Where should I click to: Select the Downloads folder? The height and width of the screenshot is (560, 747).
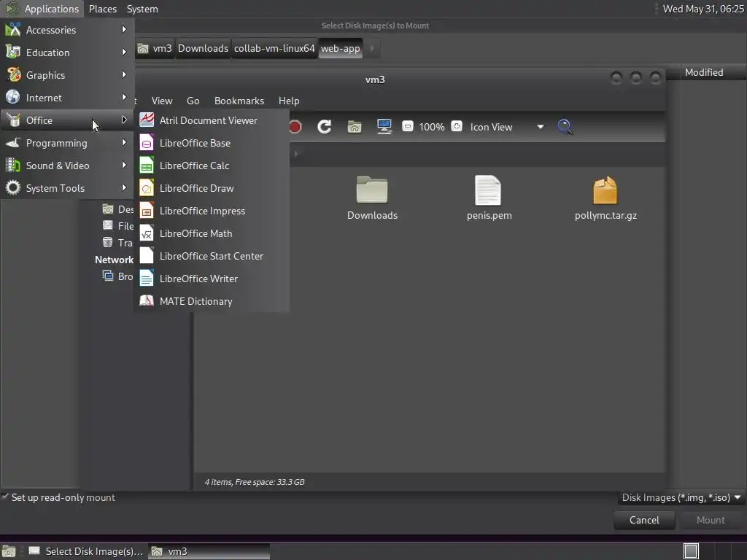point(372,198)
